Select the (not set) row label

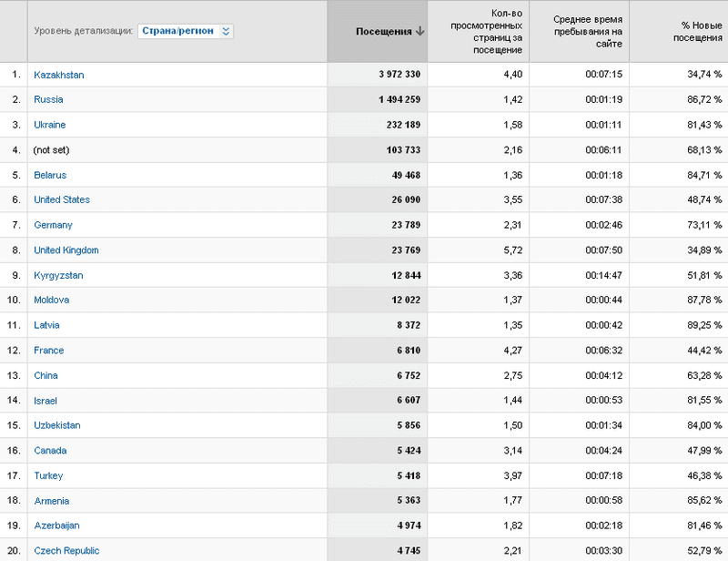pyautogui.click(x=51, y=150)
